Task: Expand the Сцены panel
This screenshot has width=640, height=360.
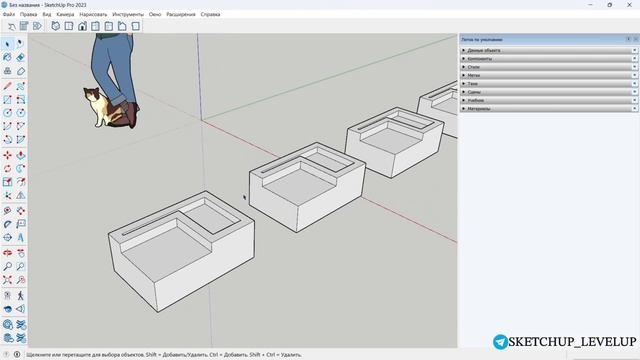Action: [549, 92]
